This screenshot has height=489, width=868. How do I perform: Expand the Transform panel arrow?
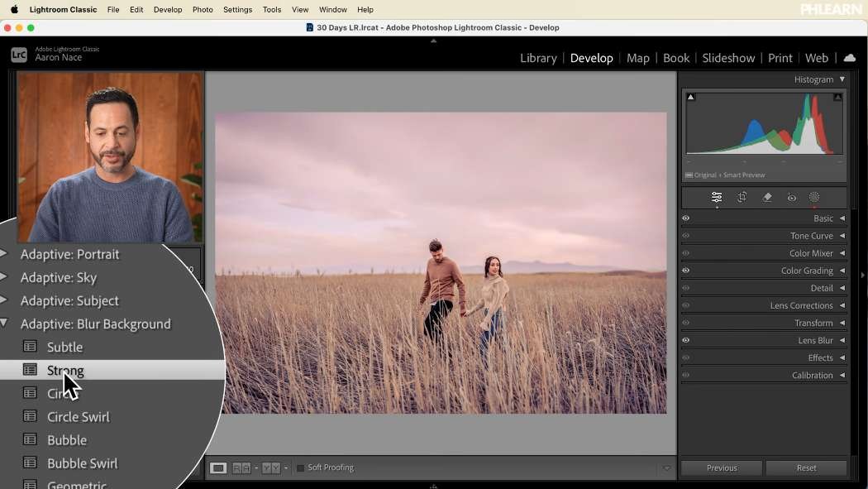842,323
